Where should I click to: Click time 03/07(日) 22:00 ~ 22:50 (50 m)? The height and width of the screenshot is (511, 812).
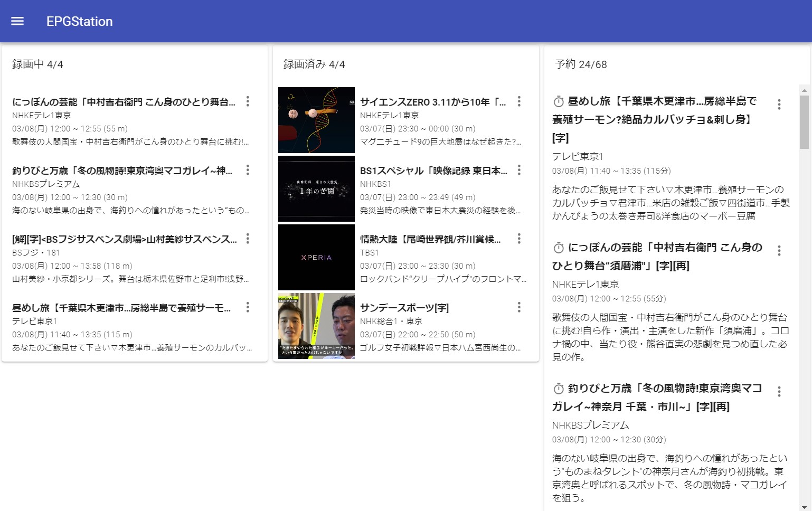[x=418, y=334]
